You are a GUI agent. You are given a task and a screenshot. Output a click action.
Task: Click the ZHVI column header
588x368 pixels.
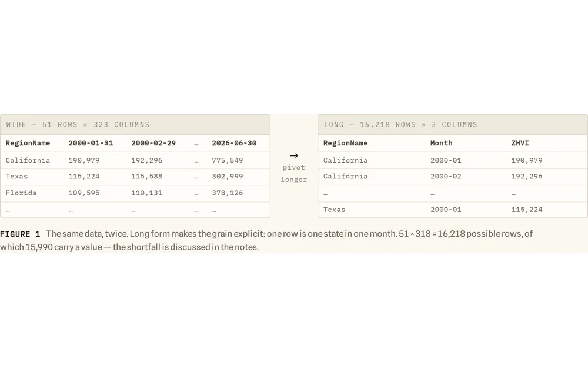[520, 143]
